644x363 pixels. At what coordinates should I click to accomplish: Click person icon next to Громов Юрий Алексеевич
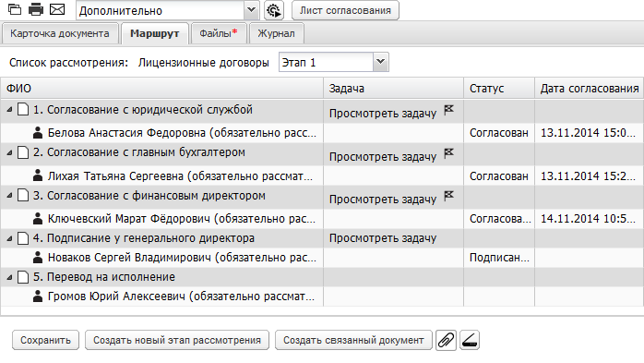38,296
